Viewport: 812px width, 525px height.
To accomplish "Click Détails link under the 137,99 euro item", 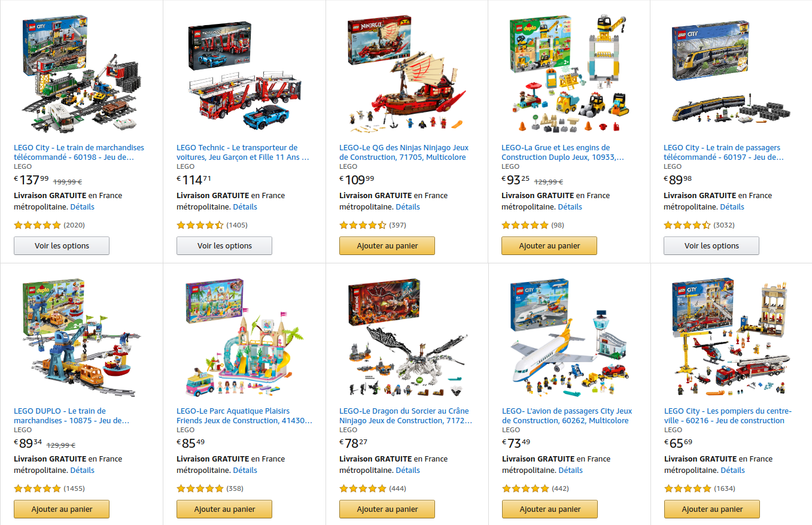I will tap(83, 207).
